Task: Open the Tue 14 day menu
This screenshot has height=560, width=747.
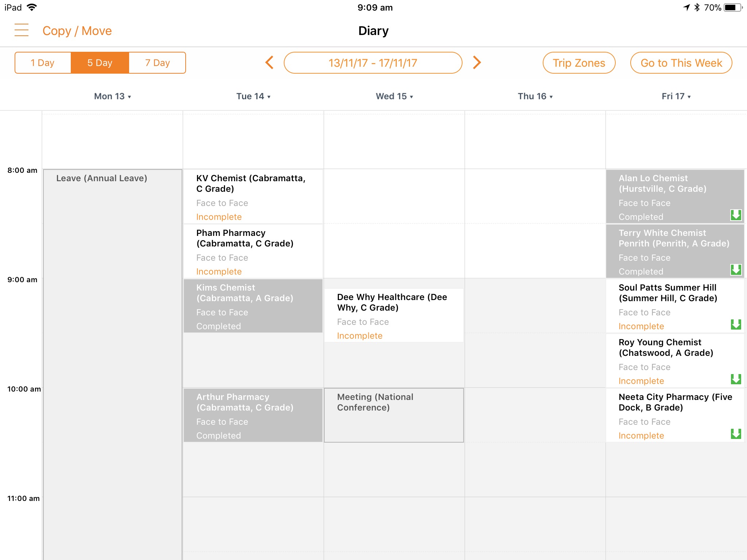Action: (253, 96)
